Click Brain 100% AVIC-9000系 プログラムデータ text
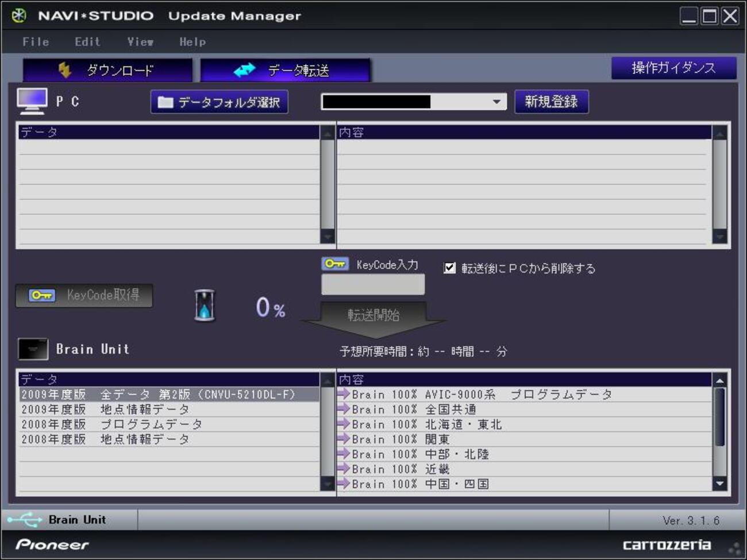 tap(482, 395)
